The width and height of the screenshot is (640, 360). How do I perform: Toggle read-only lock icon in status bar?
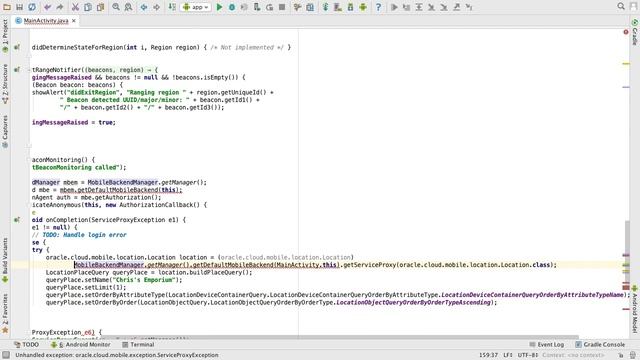click(621, 355)
